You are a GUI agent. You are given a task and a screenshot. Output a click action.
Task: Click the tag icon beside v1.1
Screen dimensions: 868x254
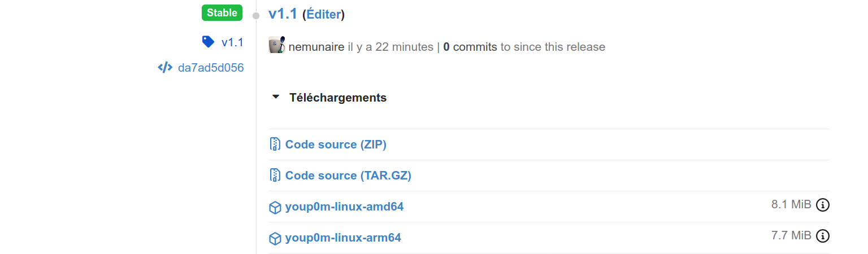point(208,42)
